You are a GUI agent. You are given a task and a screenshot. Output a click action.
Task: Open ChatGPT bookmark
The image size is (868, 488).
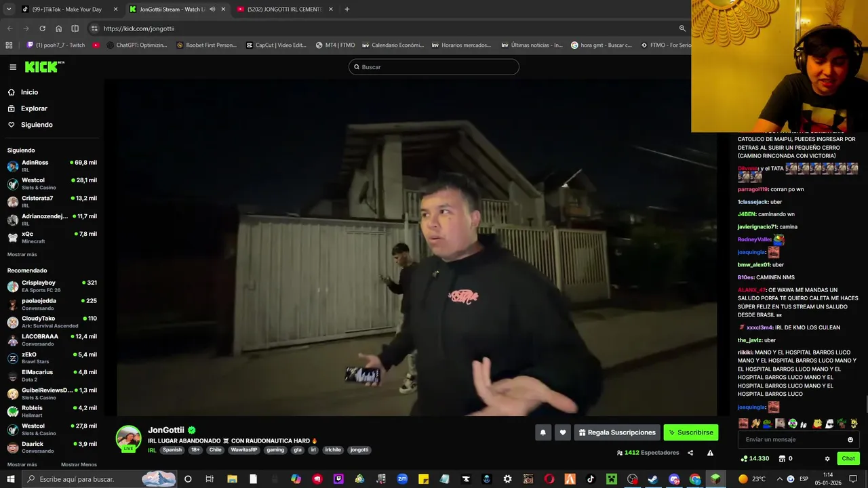[137, 45]
